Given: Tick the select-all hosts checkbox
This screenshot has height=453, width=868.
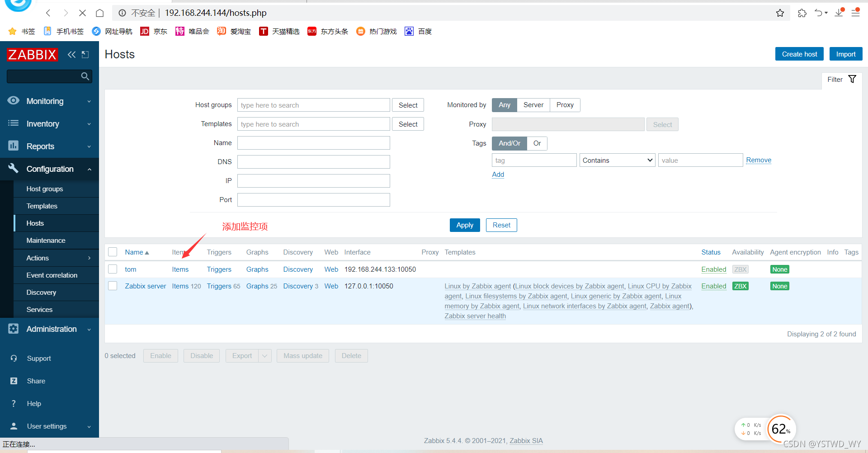Looking at the screenshot, I should pos(113,252).
